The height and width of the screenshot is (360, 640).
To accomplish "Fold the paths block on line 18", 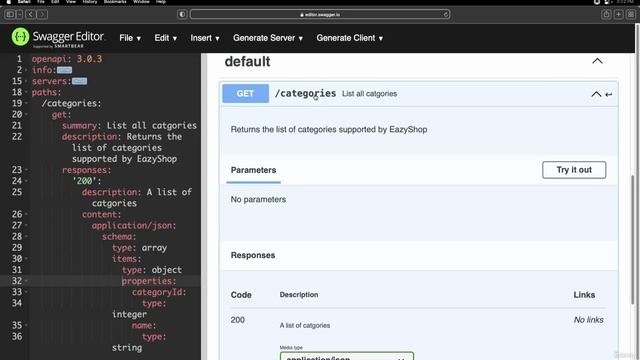I will click(26, 92).
